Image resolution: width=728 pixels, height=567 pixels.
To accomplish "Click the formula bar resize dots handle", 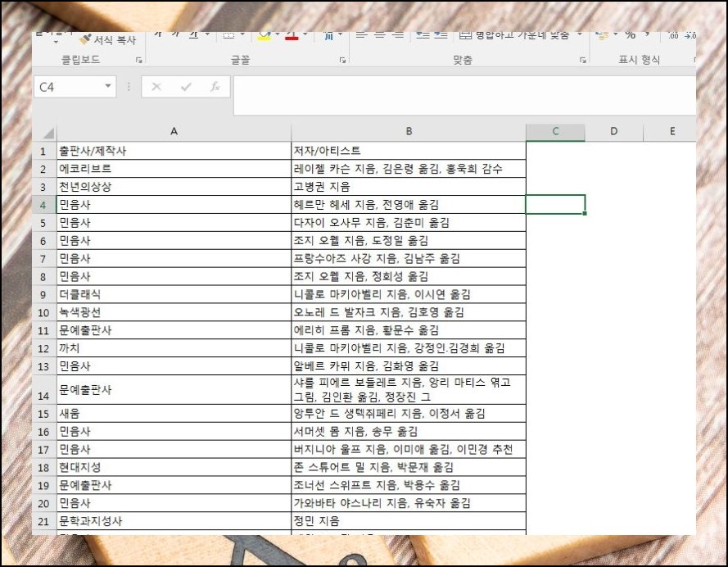I will pyautogui.click(x=129, y=87).
